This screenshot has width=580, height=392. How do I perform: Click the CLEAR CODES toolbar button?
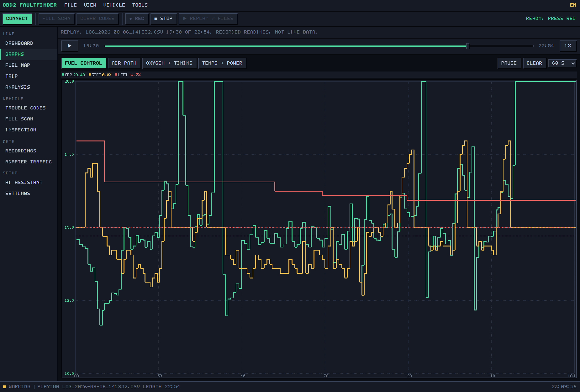click(98, 19)
